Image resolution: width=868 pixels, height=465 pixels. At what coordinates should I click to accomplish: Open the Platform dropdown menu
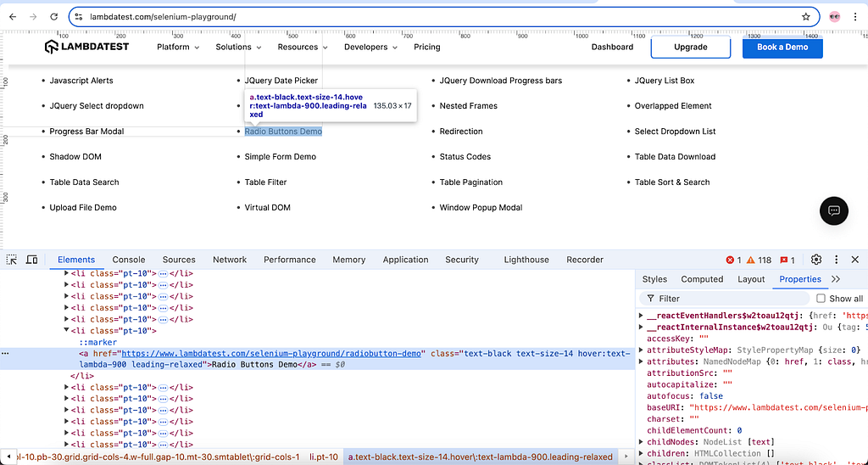point(178,48)
